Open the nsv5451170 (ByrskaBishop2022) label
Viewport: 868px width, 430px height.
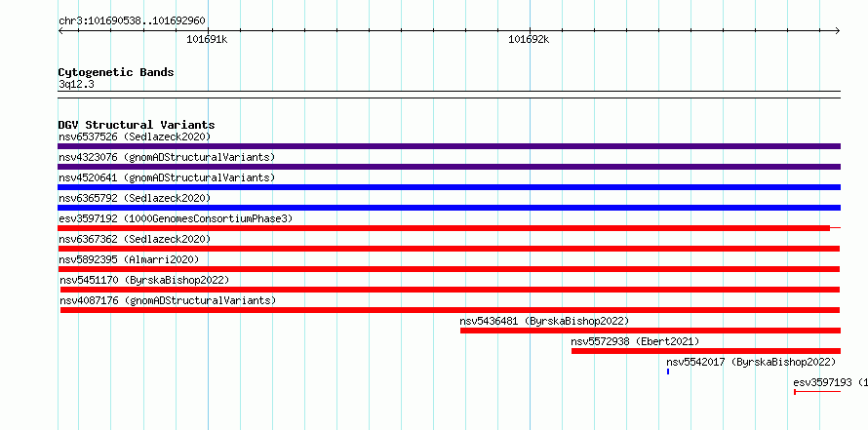click(x=144, y=280)
